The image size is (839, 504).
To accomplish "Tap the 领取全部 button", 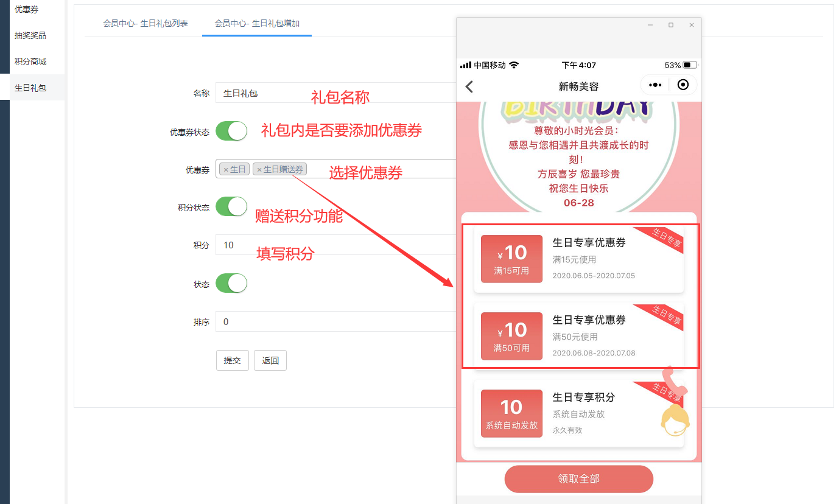I will pos(579,479).
